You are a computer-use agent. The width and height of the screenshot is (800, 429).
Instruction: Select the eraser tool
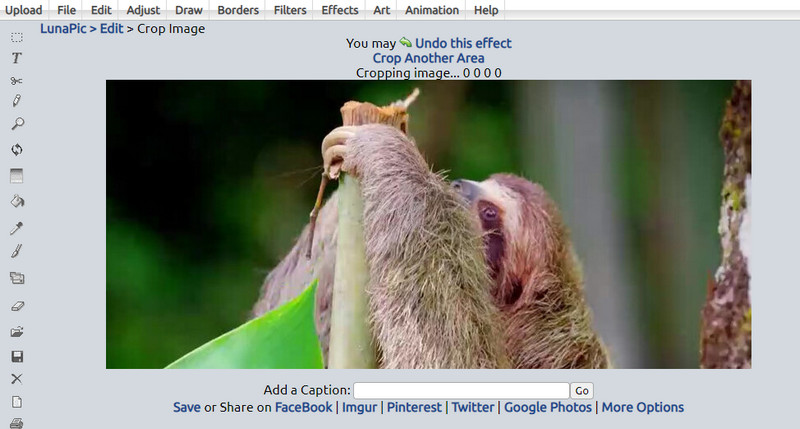coord(16,306)
